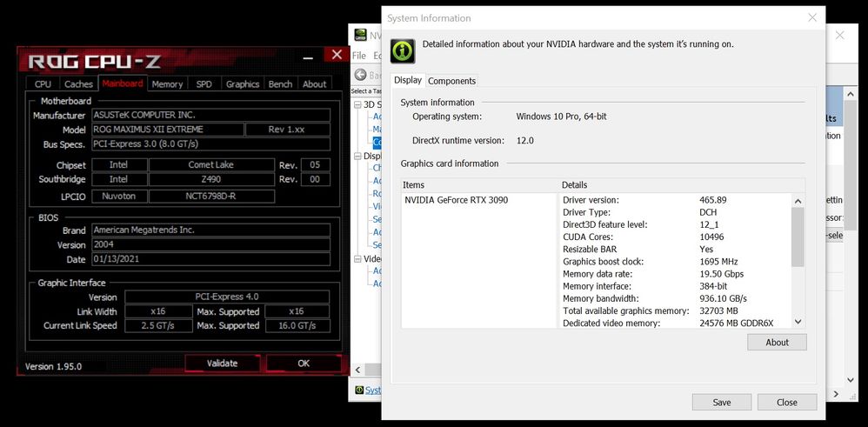Click the PCI-Express 3.0 bus specs field

click(x=210, y=144)
